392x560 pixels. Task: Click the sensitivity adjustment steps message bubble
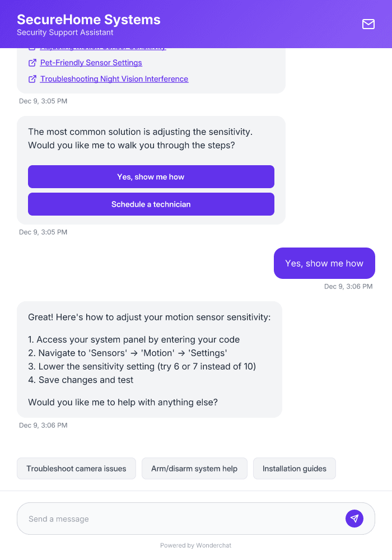pyautogui.click(x=150, y=360)
